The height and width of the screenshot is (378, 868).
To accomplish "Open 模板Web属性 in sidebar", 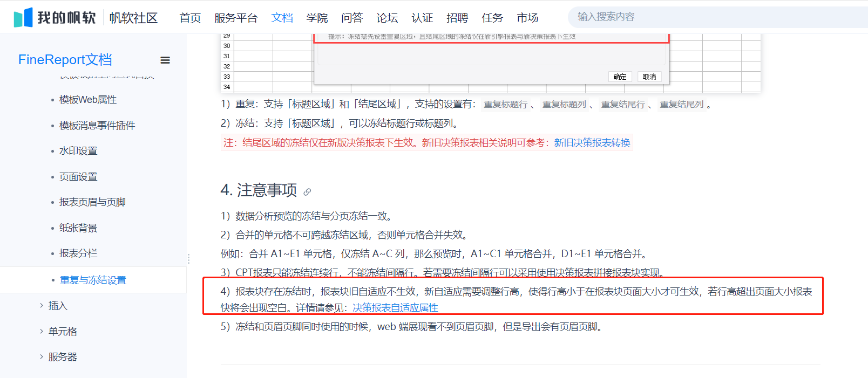I will tap(88, 100).
